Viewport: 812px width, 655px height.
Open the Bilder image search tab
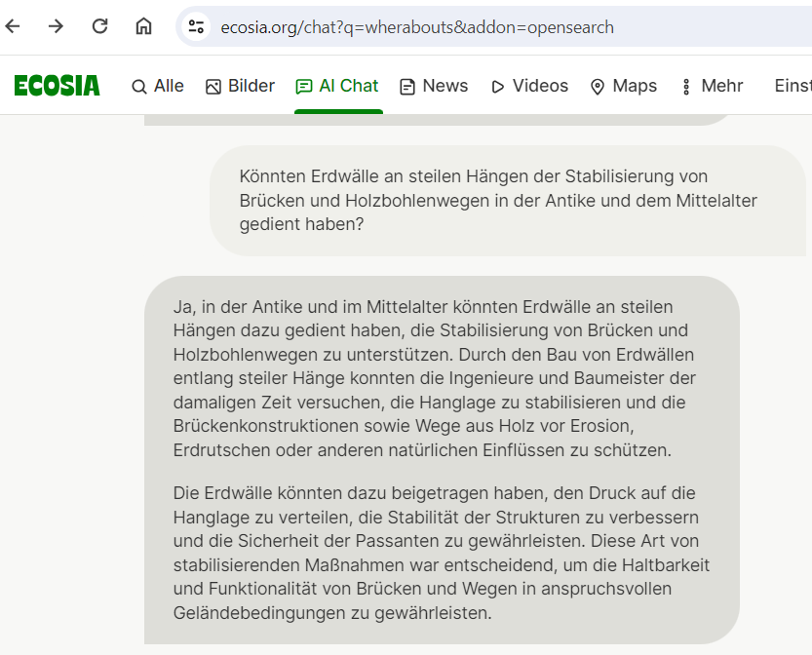240,86
